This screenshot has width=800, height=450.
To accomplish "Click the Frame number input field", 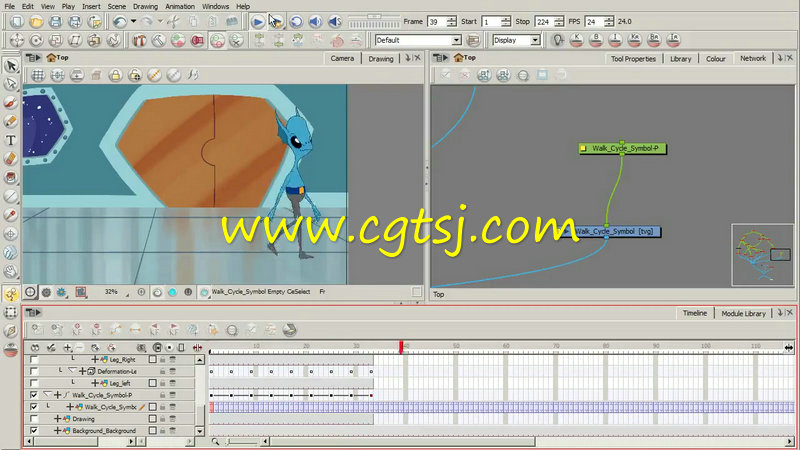I will (437, 21).
